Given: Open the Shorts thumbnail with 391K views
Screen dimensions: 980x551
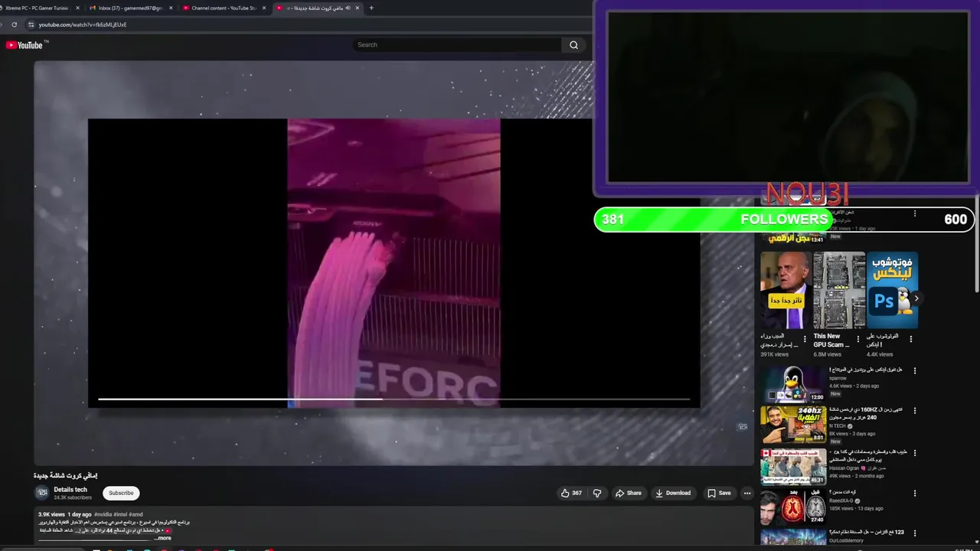Looking at the screenshot, I should pyautogui.click(x=786, y=290).
